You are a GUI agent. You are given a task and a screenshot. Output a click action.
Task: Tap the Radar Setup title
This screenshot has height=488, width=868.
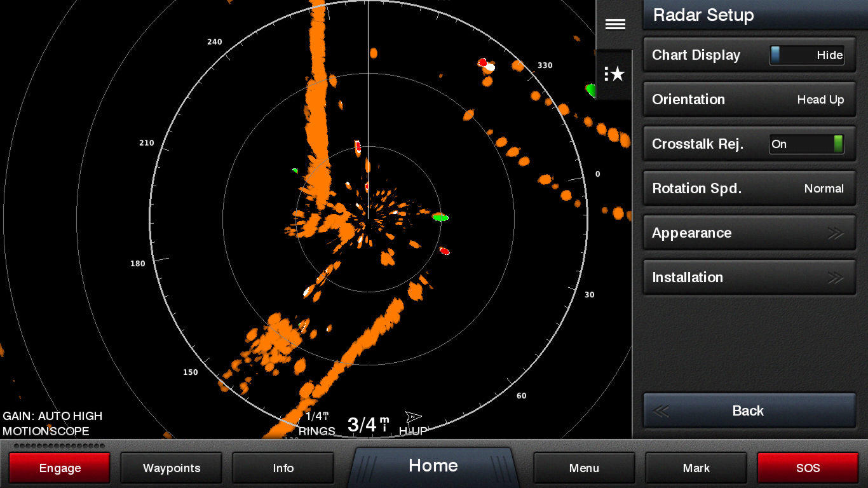(x=703, y=15)
